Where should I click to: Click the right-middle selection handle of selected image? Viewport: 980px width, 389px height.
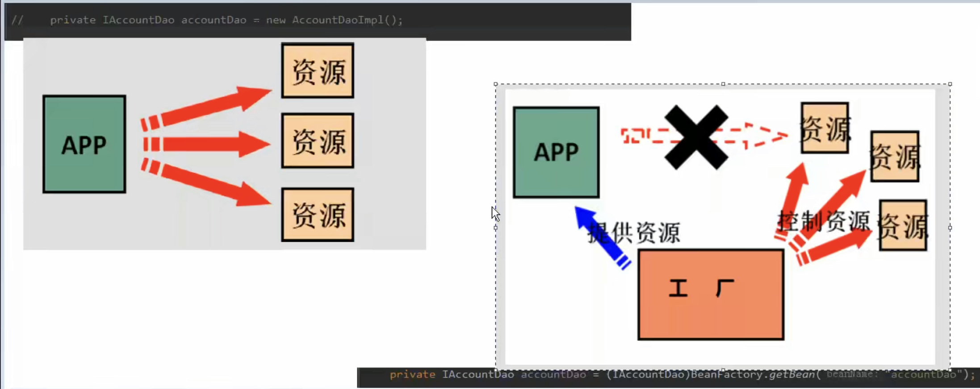pos(950,228)
